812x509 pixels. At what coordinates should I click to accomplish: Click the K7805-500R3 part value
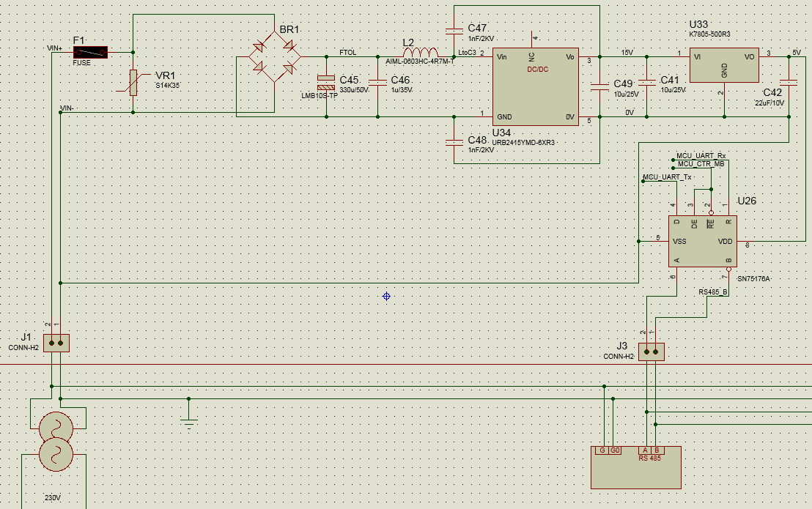[710, 34]
